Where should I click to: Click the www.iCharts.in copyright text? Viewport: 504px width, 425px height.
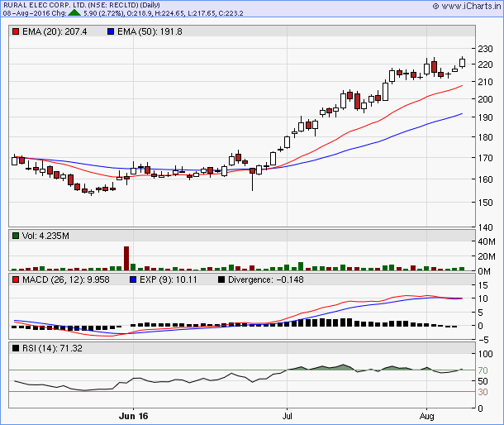467,6
